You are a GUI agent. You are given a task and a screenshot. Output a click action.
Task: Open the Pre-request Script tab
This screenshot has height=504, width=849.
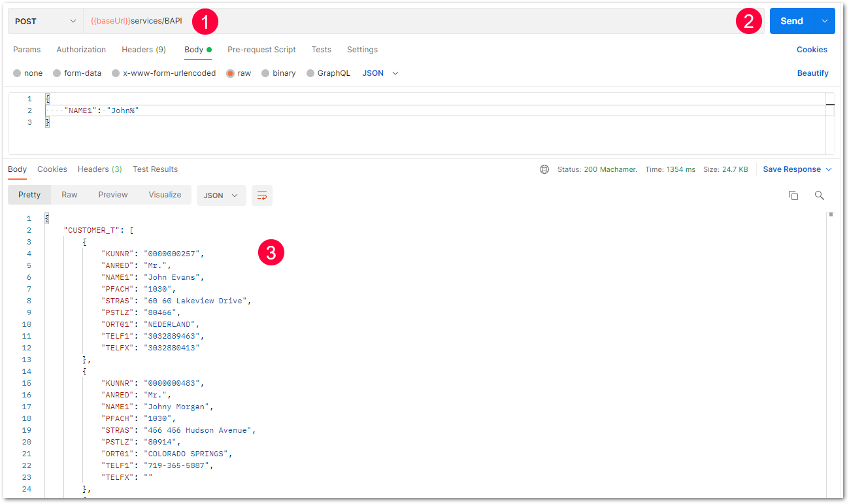(261, 50)
